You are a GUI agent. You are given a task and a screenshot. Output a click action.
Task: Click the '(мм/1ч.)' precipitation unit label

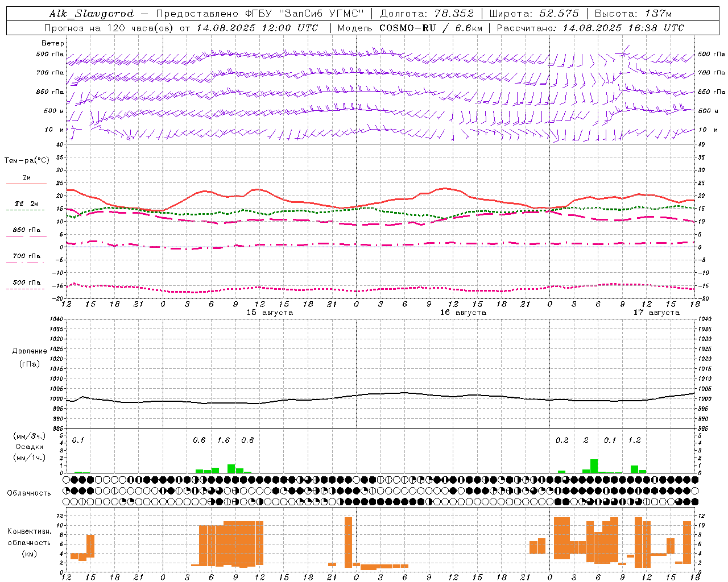point(30,457)
